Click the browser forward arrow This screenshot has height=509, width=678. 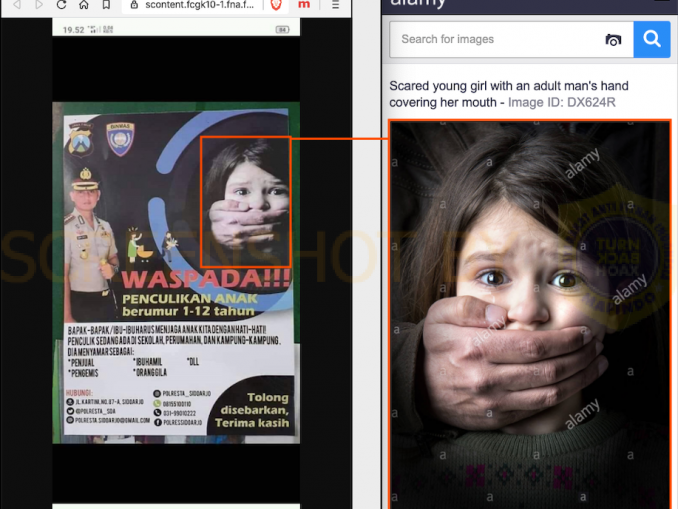[x=39, y=5]
